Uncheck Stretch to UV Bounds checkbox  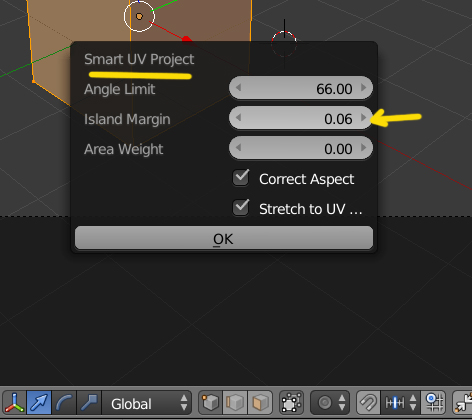point(241,208)
